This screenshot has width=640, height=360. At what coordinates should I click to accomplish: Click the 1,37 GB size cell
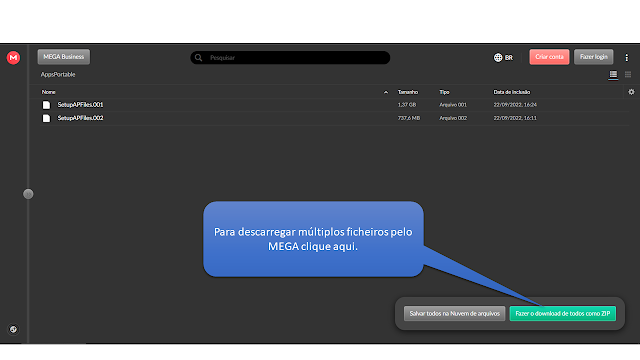point(407,105)
